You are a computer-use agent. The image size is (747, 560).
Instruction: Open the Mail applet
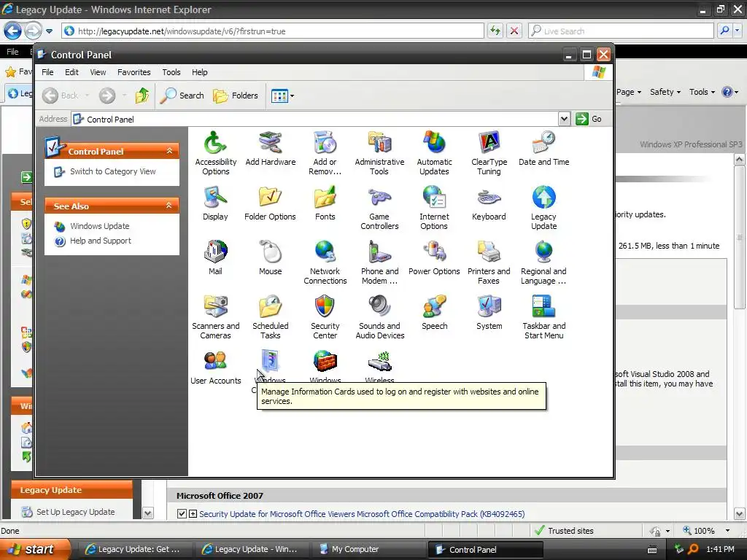pos(215,258)
